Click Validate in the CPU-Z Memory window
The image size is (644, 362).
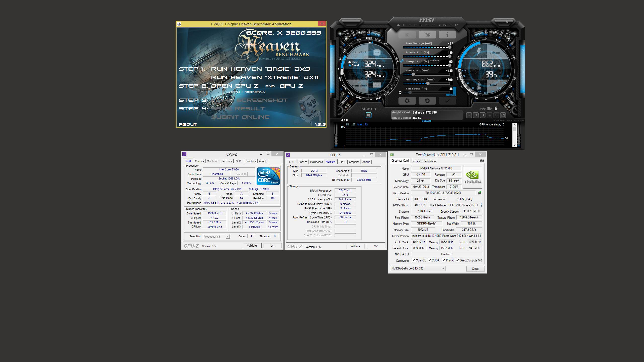[x=355, y=246]
